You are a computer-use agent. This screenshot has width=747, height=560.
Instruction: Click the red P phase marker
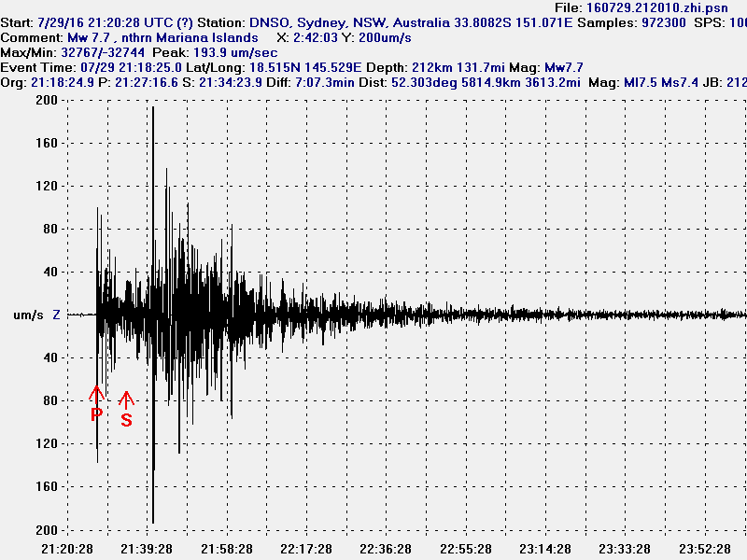pos(97,404)
